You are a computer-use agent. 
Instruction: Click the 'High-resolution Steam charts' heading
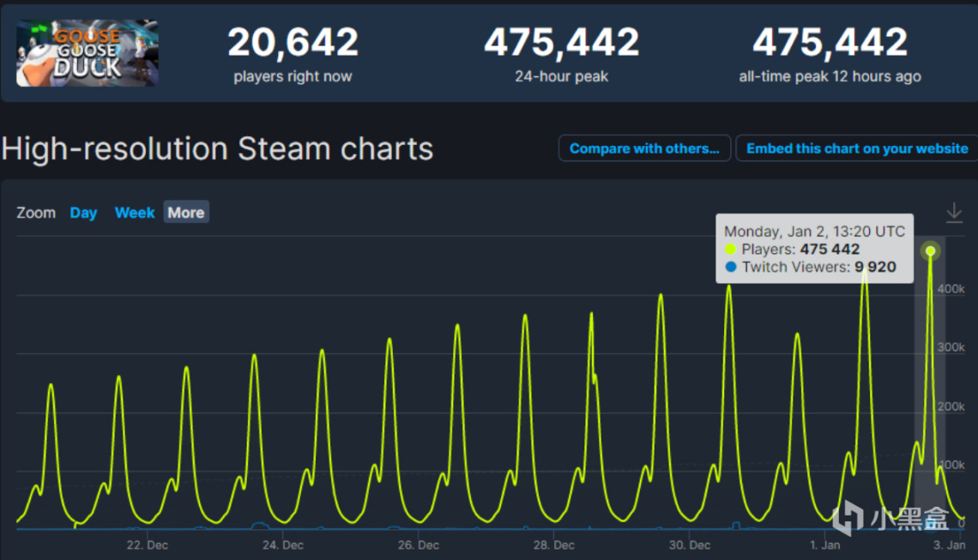point(217,149)
